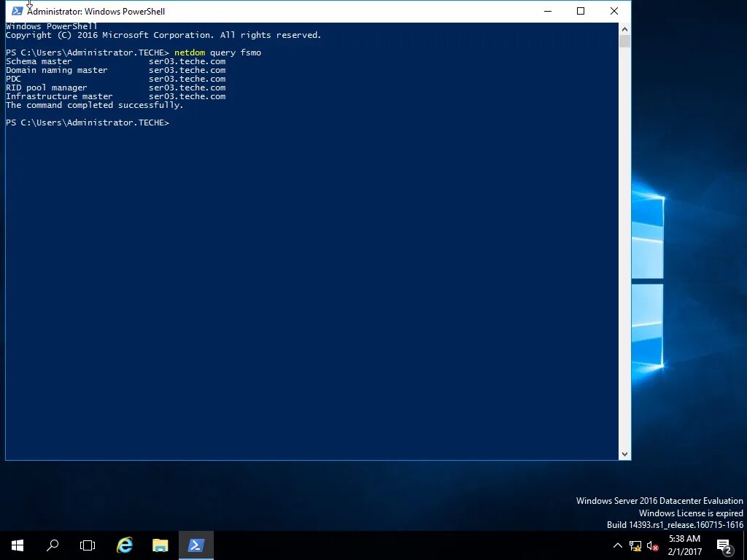Image resolution: width=747 pixels, height=560 pixels.
Task: Show hidden tray icons chevron
Action: 617,545
